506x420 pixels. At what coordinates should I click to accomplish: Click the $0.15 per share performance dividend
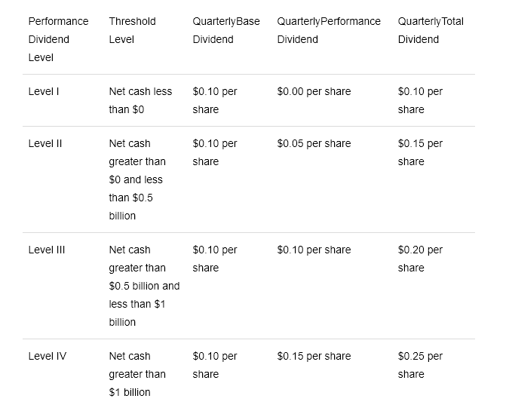[314, 356]
